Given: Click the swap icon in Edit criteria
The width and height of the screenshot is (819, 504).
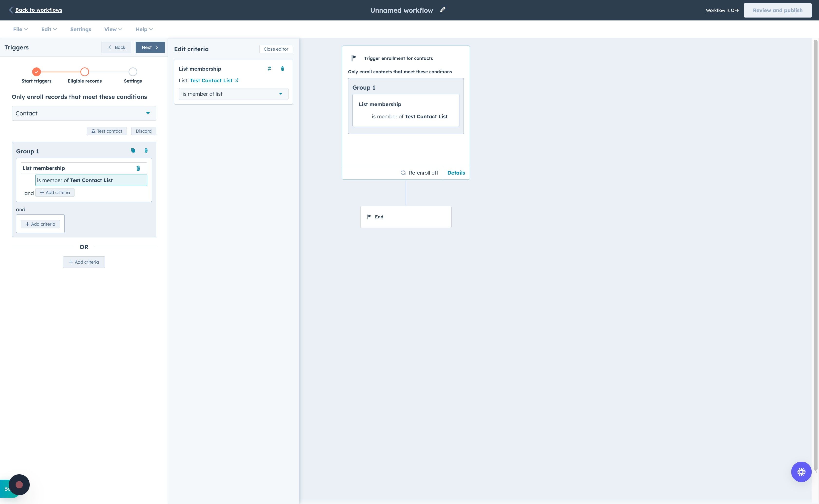Looking at the screenshot, I should [269, 69].
